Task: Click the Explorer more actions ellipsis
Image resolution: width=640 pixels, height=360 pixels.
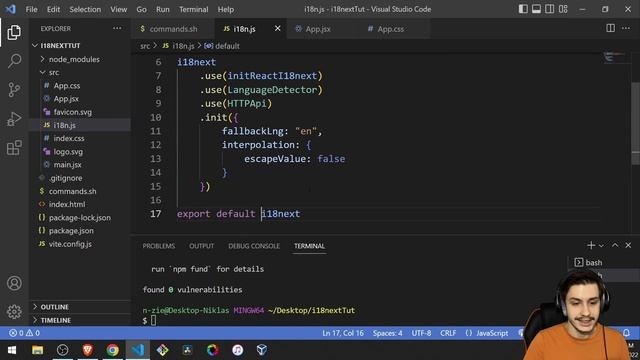Action: pyautogui.click(x=117, y=29)
